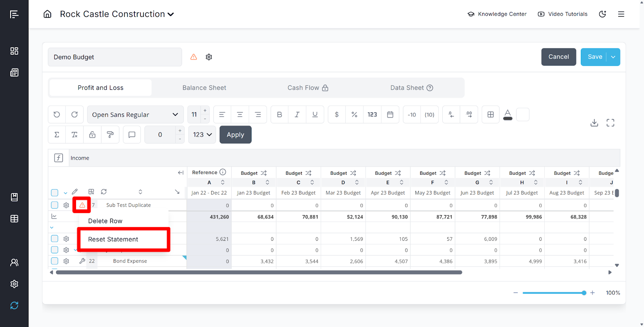Click the zoom slider handle
This screenshot has width=644, height=327.
coord(584,293)
